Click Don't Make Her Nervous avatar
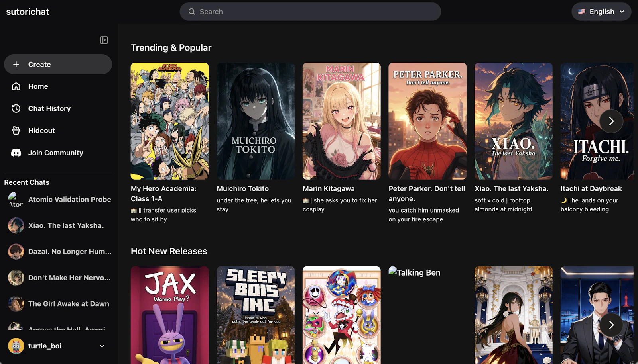 coord(16,278)
